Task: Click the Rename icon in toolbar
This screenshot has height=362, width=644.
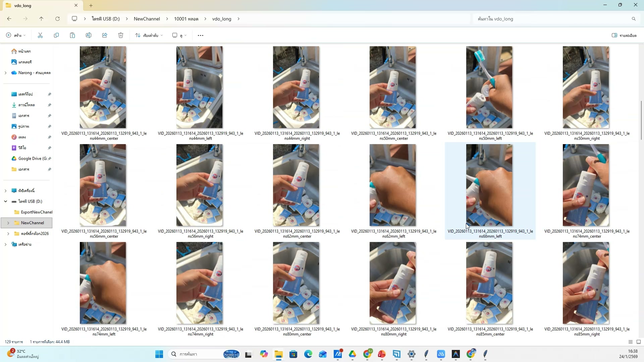Action: [x=89, y=35]
